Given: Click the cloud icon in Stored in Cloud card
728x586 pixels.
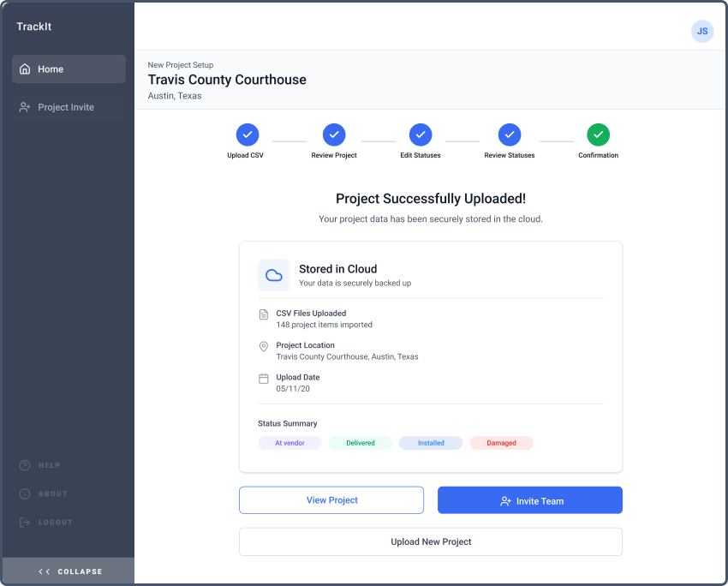Looking at the screenshot, I should point(274,275).
